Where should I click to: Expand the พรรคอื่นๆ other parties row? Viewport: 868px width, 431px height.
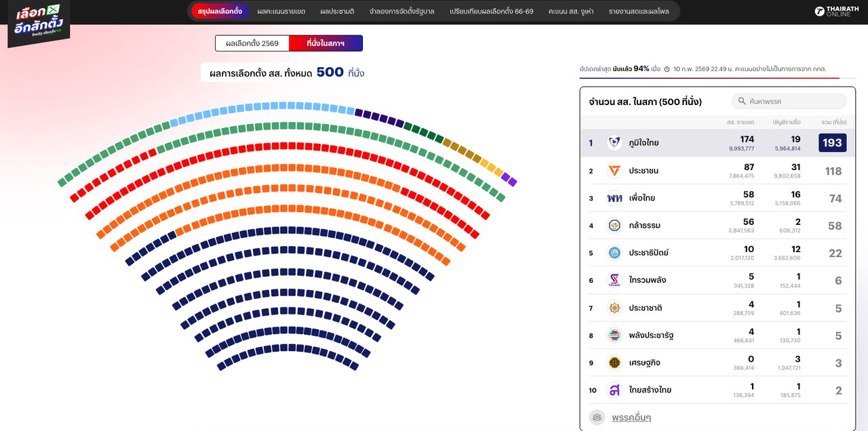coord(631,417)
